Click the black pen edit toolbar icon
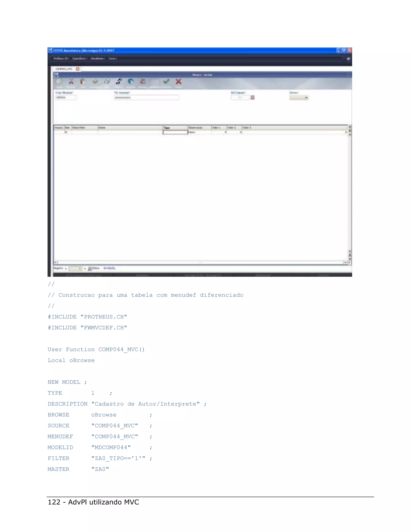Screen dimensions: 411x532 pyautogui.click(x=119, y=81)
